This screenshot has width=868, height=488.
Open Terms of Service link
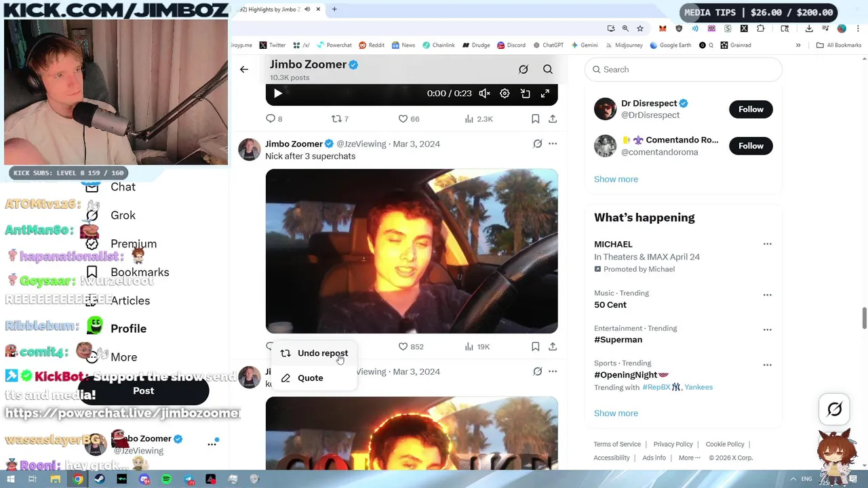point(617,444)
